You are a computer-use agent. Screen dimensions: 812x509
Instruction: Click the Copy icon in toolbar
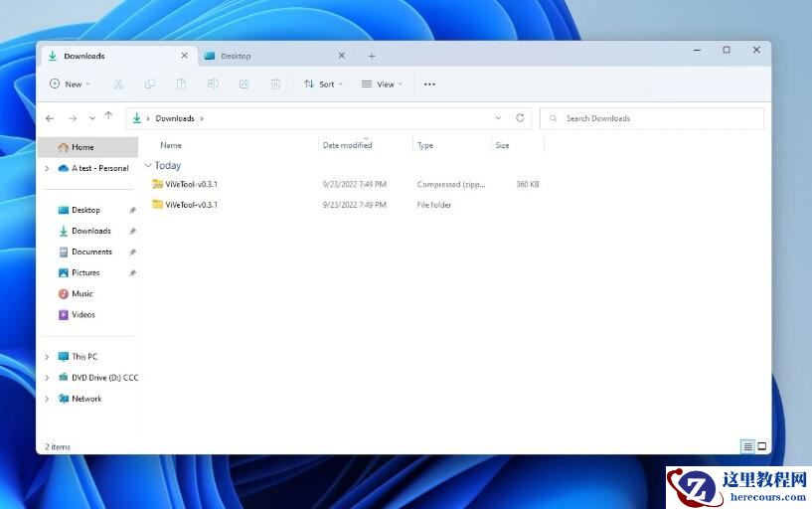pyautogui.click(x=150, y=84)
